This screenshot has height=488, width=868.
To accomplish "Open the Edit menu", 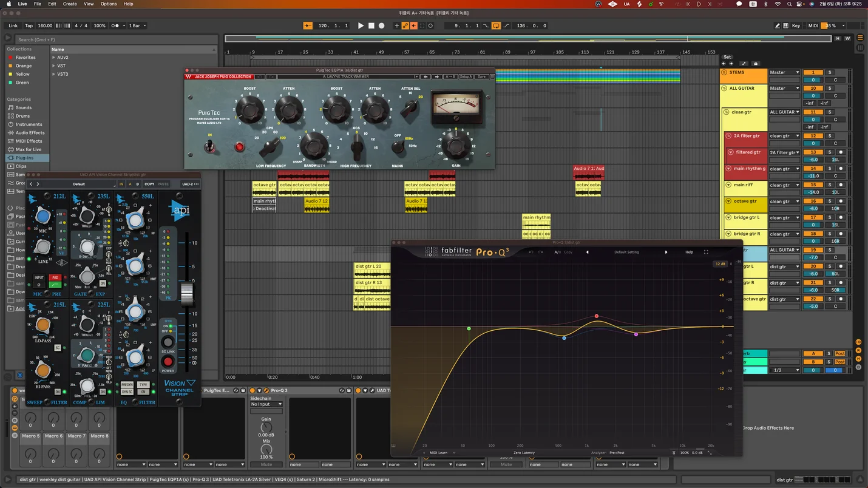I will pos(52,4).
